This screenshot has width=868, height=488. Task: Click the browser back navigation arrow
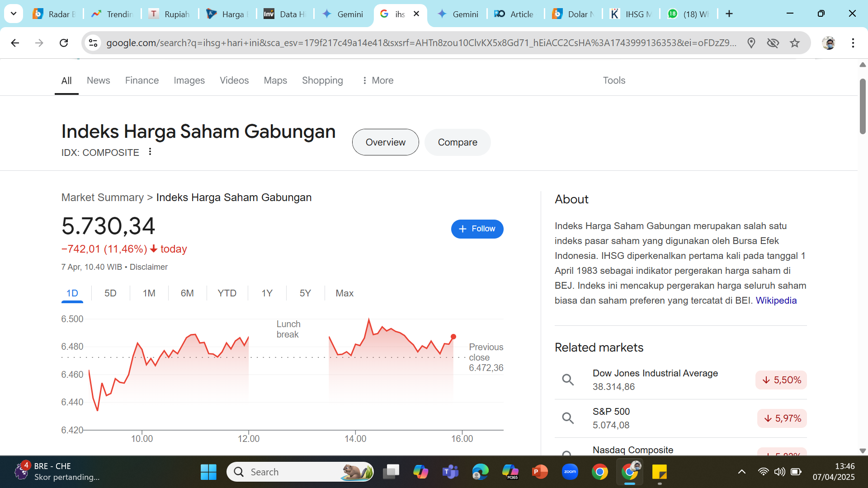tap(15, 42)
